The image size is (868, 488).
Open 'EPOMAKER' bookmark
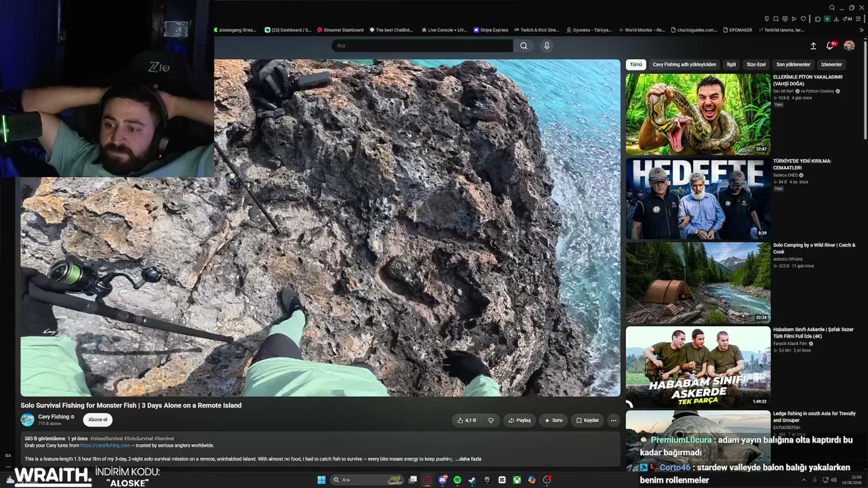pyautogui.click(x=738, y=30)
